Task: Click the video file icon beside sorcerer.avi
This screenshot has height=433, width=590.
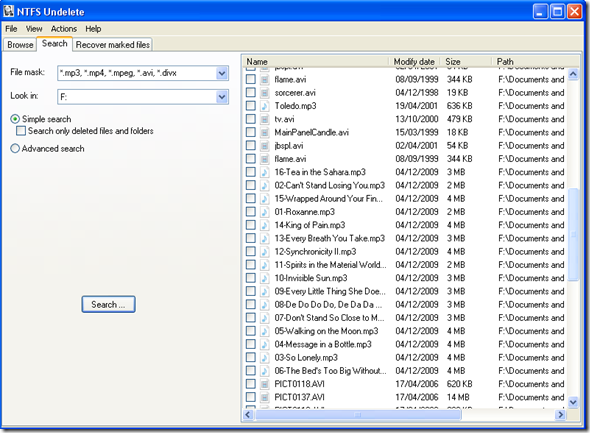Action: tap(265, 93)
